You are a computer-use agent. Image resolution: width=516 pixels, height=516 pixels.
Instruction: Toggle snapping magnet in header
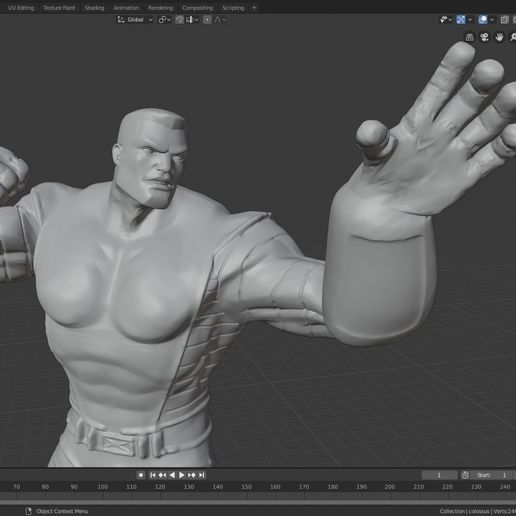pyautogui.click(x=179, y=20)
